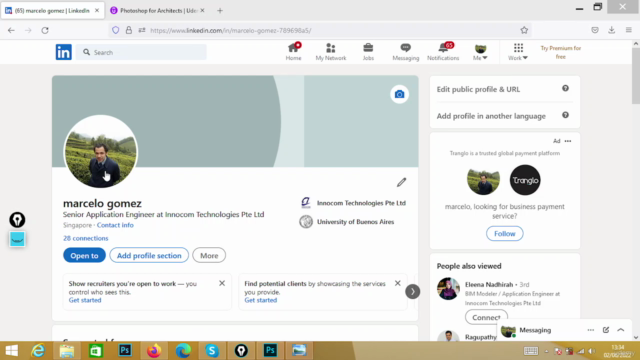This screenshot has height=360, width=640.
Task: Click the black lightbulb widget on left edge
Action: pyautogui.click(x=17, y=220)
